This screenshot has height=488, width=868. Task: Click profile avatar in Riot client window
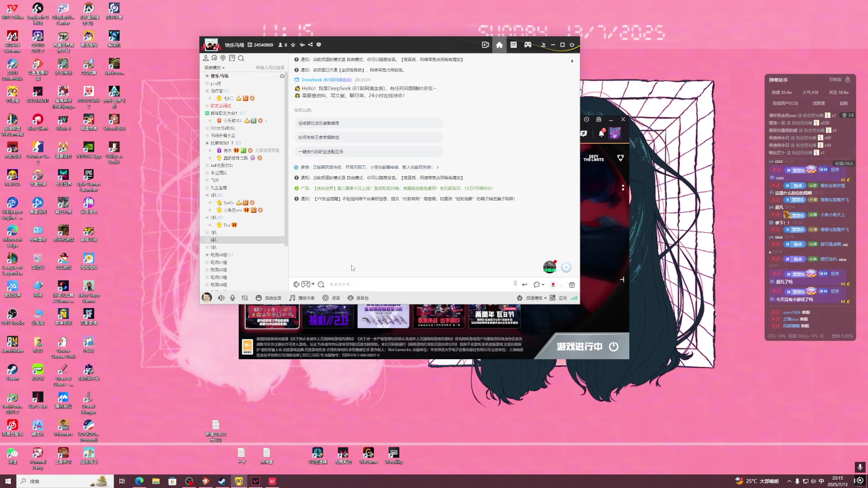(x=615, y=133)
